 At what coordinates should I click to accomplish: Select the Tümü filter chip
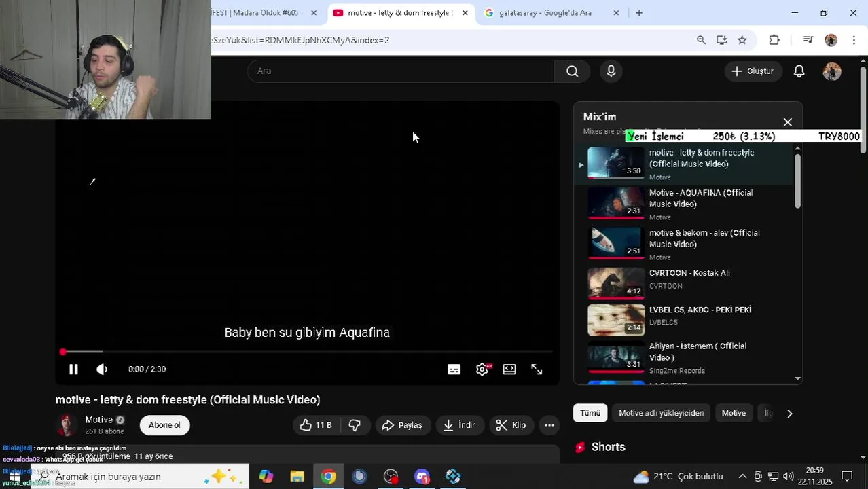[590, 413]
